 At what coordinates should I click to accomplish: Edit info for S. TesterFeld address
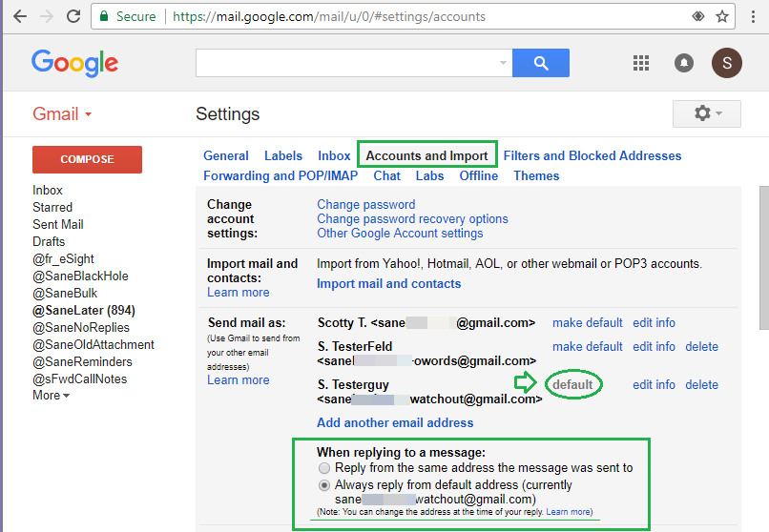(654, 346)
